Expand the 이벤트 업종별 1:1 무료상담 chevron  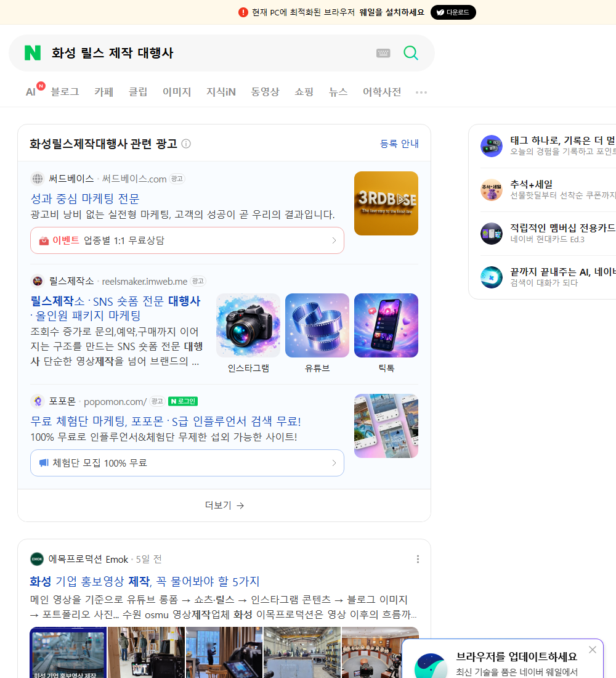[334, 240]
